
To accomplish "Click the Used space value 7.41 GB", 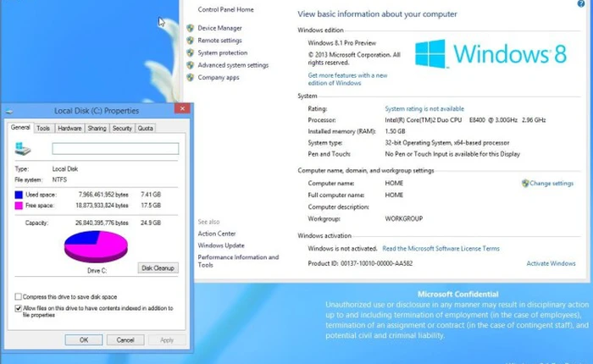I will click(151, 195).
